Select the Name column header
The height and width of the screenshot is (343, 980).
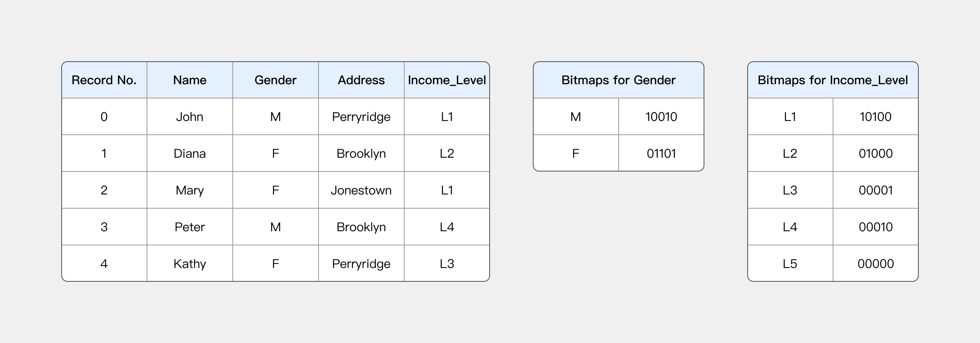pos(190,80)
